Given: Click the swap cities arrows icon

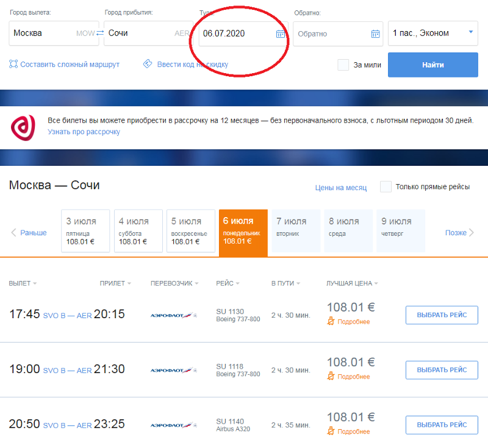Looking at the screenshot, I should coord(100,34).
